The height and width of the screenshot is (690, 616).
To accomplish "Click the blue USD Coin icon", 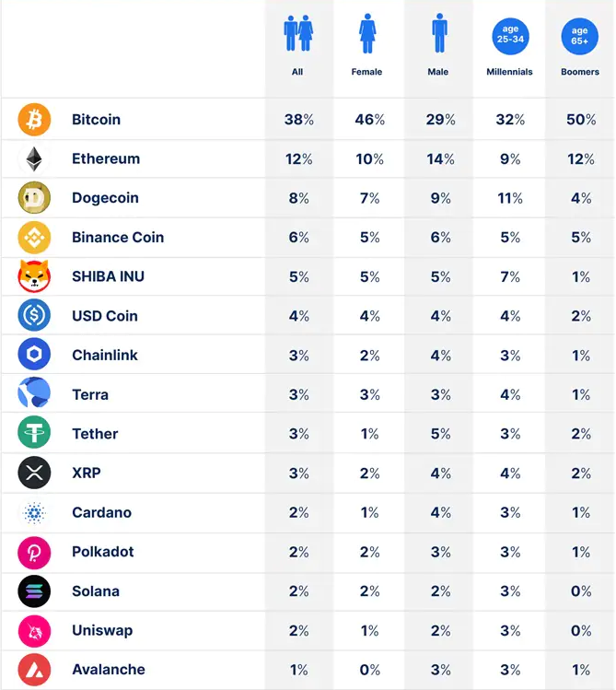I will coord(34,316).
